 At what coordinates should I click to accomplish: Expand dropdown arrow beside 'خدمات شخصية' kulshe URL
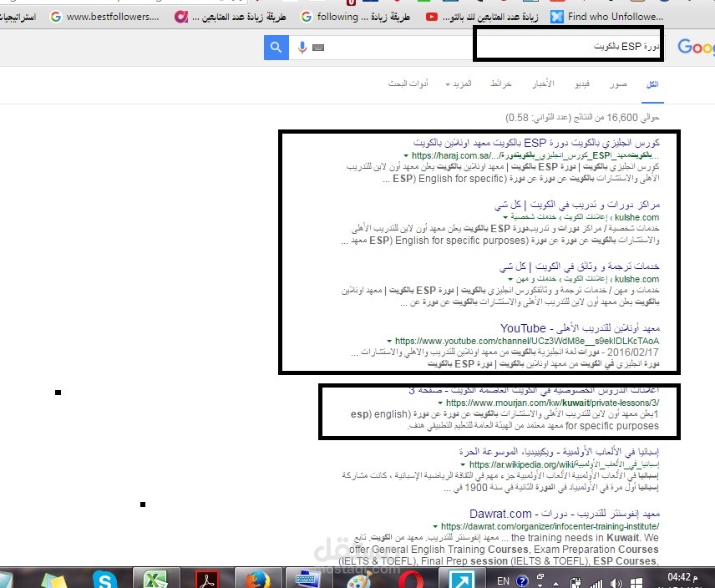[505, 217]
